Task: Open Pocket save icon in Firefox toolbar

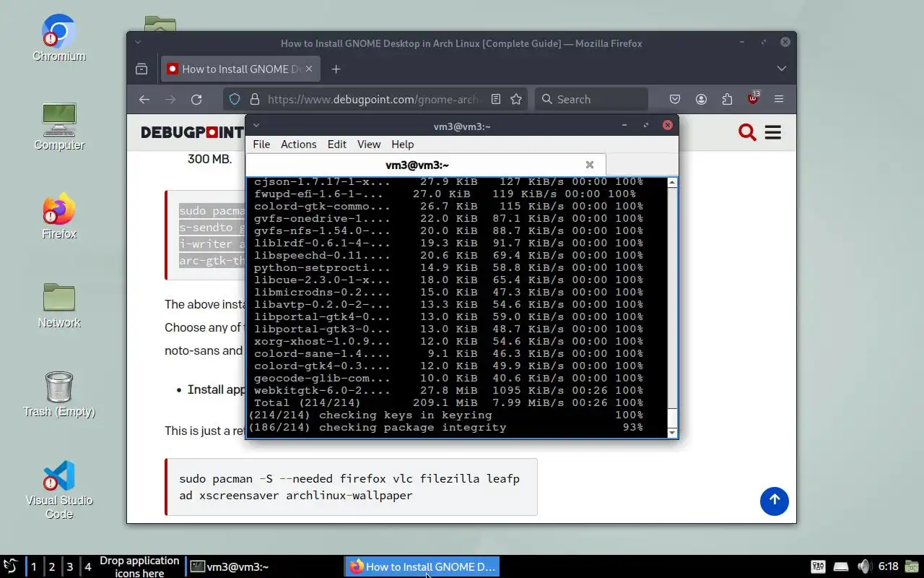Action: [675, 99]
